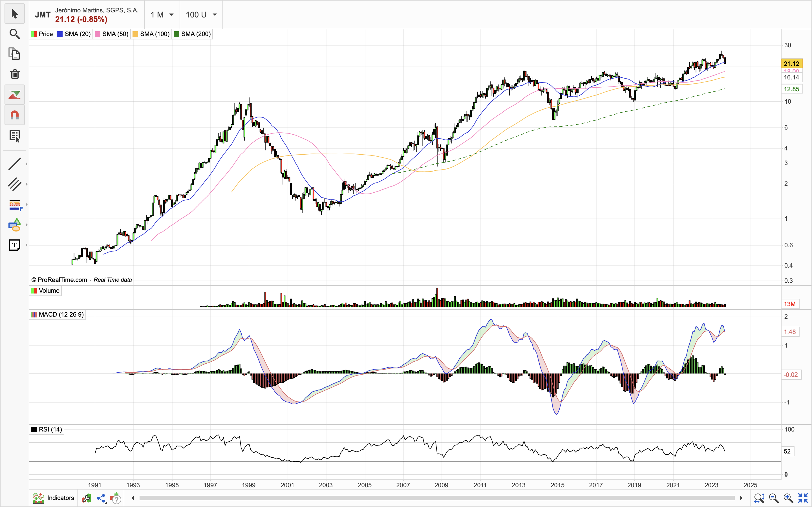
Task: Expand parallel channel tool options arrow
Action: pos(27,184)
